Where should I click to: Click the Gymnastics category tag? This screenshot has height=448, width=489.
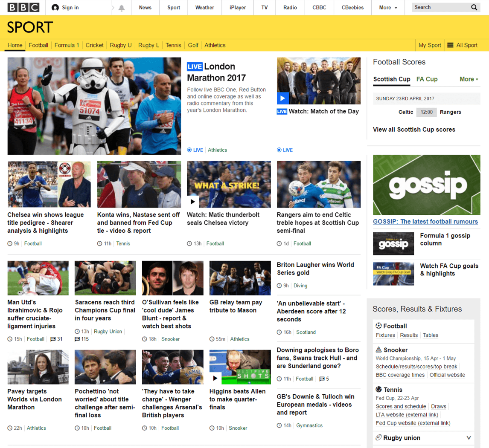click(x=309, y=425)
